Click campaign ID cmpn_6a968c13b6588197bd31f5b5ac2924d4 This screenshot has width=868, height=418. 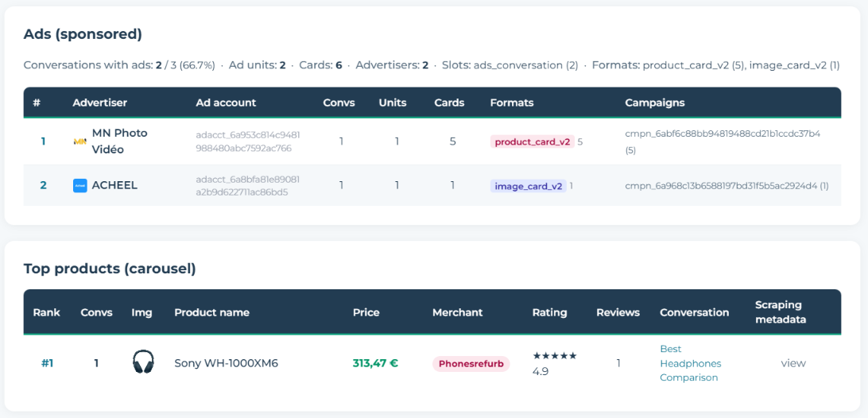tap(721, 186)
